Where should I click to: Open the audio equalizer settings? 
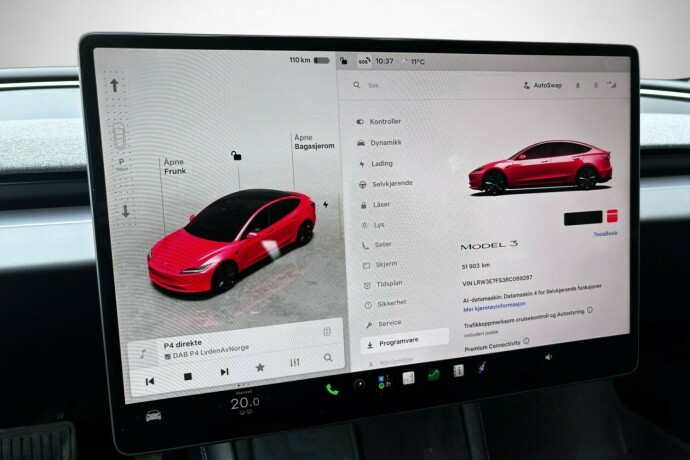[295, 362]
